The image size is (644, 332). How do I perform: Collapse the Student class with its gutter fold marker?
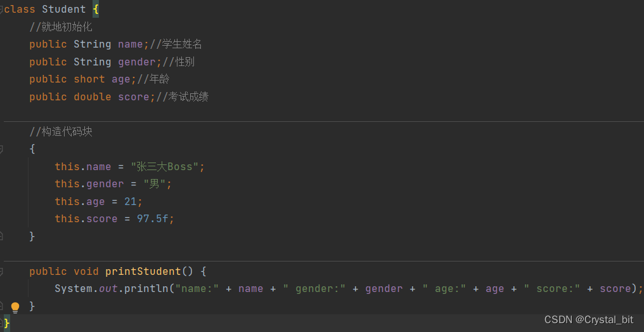coord(1,10)
